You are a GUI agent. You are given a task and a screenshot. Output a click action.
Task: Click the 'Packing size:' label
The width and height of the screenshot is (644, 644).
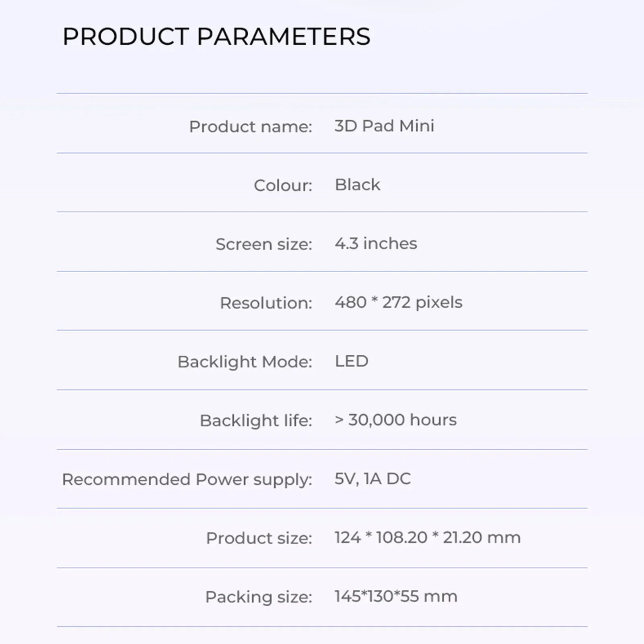[258, 597]
